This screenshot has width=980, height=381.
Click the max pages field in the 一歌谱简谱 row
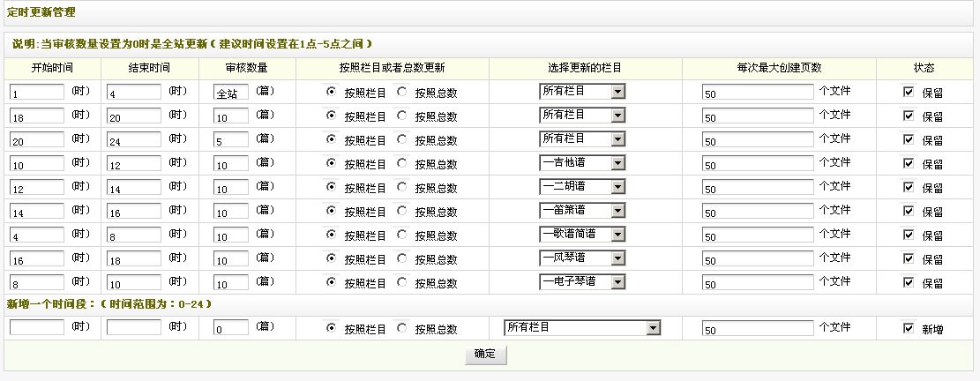point(758,235)
